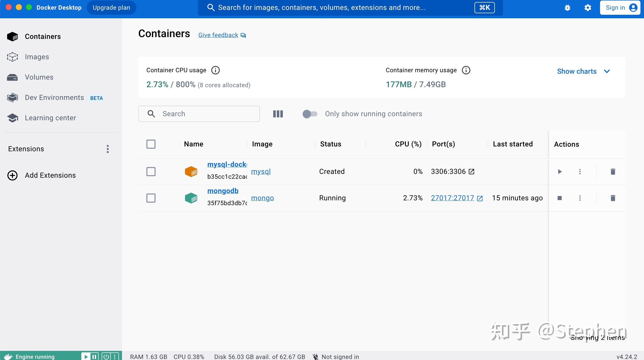Sort by Last started column header
The height and width of the screenshot is (360, 644).
[x=513, y=144]
